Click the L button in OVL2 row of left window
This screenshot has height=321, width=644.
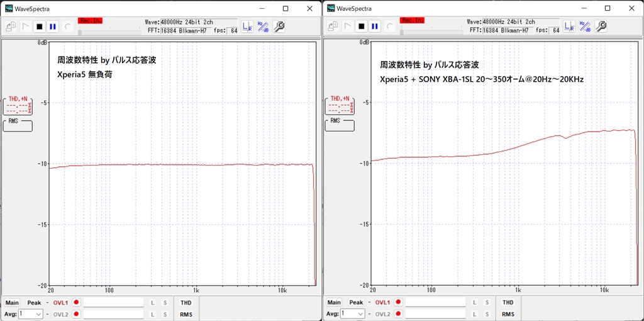(x=152, y=314)
